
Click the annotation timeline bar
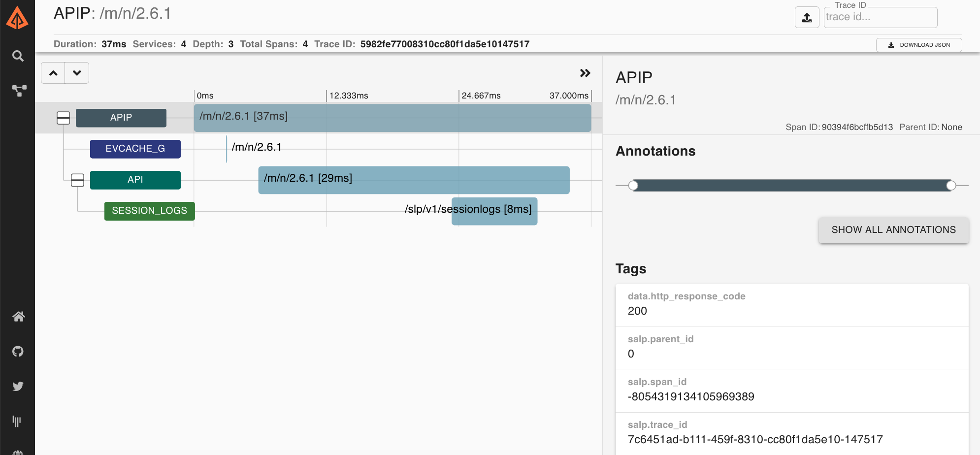click(792, 186)
